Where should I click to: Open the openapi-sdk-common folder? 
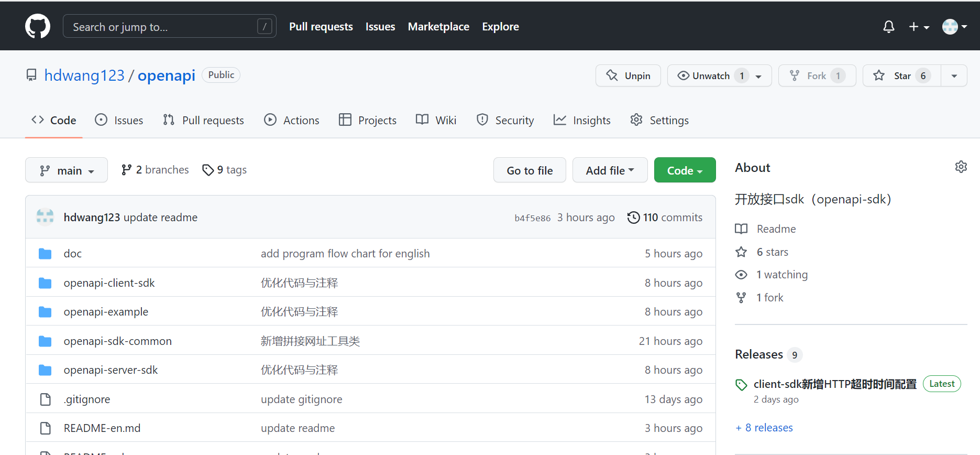click(x=117, y=341)
